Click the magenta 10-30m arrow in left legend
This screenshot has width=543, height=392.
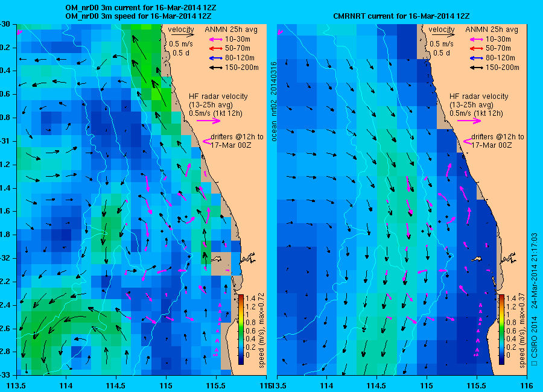coord(216,39)
